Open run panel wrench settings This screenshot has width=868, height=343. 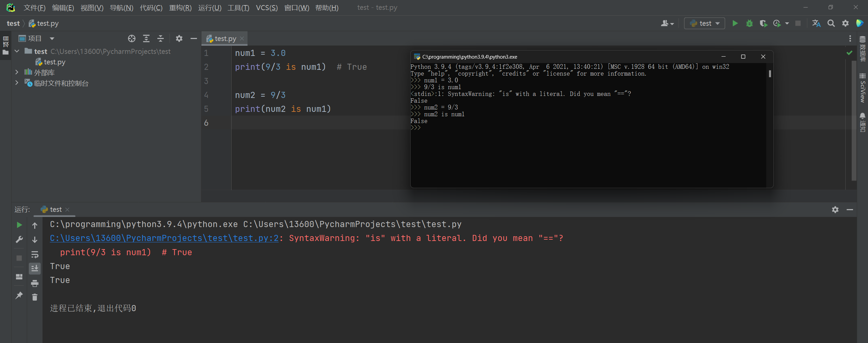pyautogui.click(x=19, y=240)
